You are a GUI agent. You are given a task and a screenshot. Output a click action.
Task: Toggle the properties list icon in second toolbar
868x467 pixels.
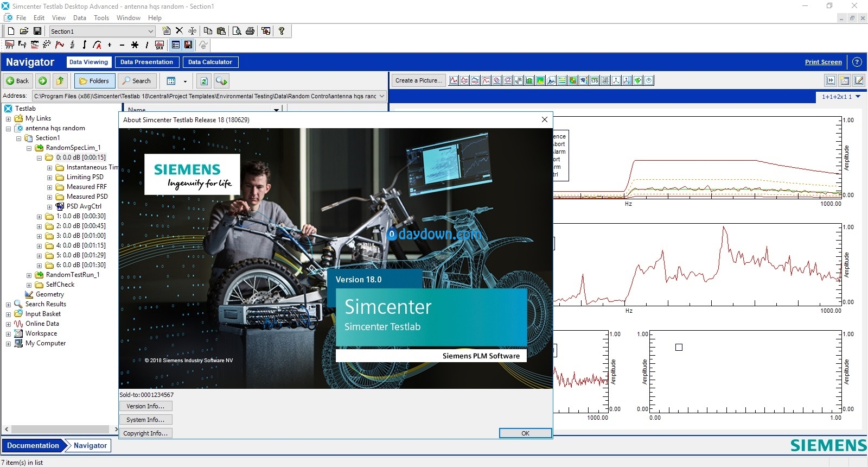click(x=175, y=45)
